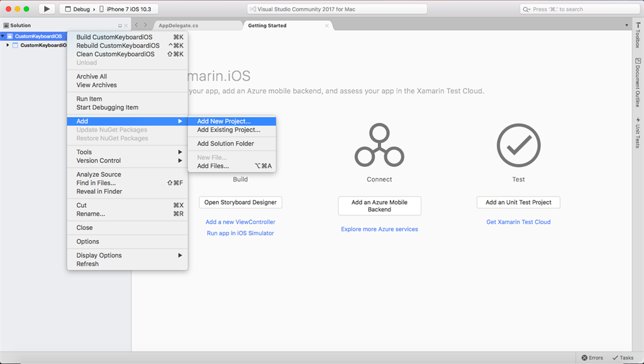Close the Solution pad
This screenshot has height=364, width=644.
[x=126, y=25]
